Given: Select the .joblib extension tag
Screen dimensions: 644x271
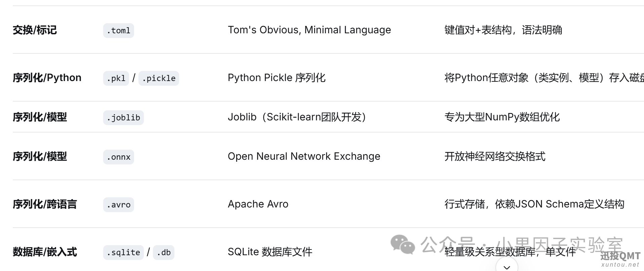Looking at the screenshot, I should 123,118.
